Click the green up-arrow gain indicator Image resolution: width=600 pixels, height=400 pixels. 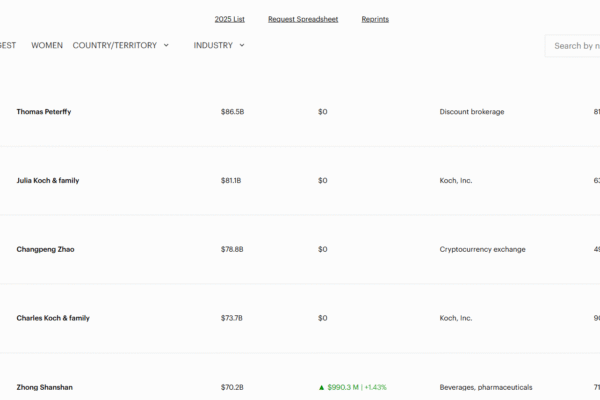tap(321, 387)
